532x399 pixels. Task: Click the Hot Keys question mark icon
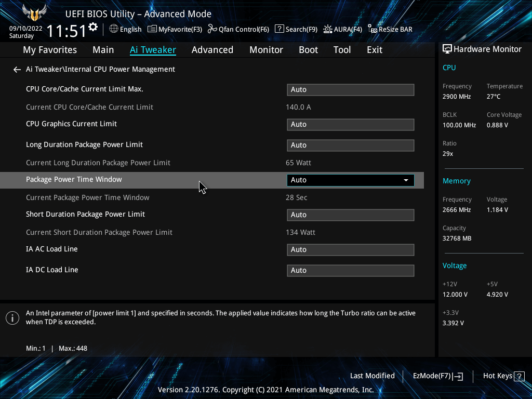coord(519,376)
